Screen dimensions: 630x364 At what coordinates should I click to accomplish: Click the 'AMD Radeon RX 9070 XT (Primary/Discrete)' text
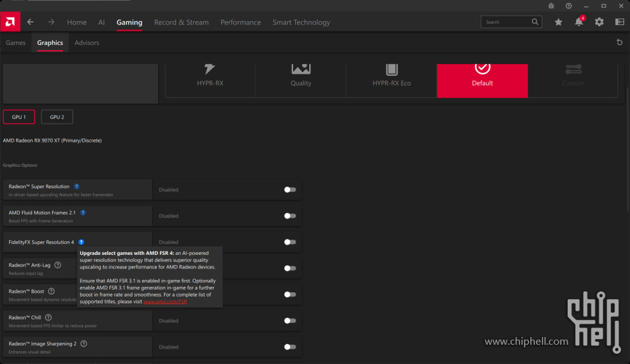(52, 141)
